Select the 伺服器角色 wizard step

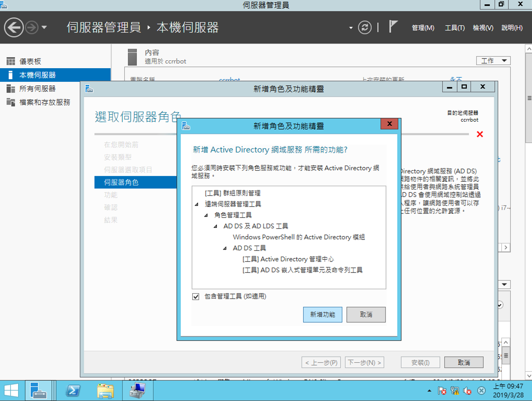point(136,182)
